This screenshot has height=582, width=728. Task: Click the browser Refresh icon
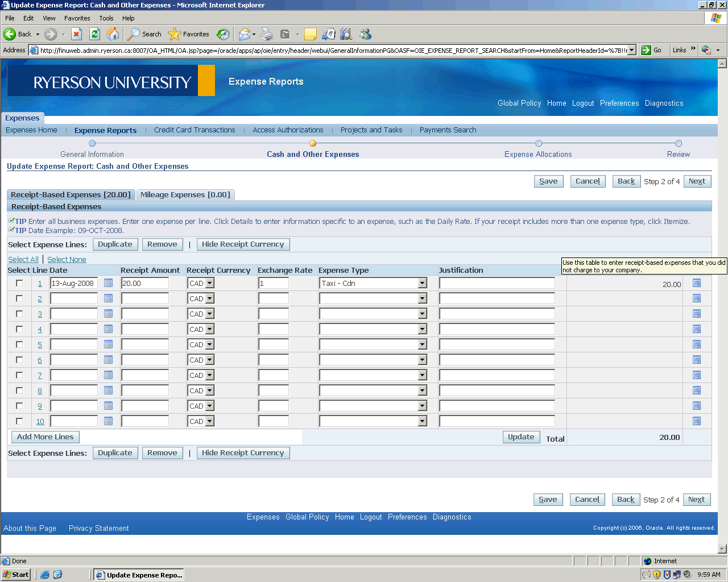point(95,34)
